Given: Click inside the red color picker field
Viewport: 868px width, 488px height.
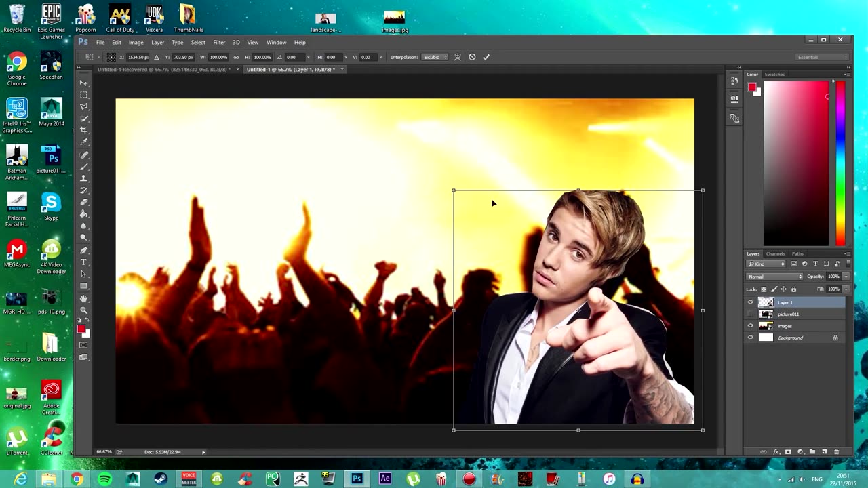Looking at the screenshot, I should coord(796,163).
